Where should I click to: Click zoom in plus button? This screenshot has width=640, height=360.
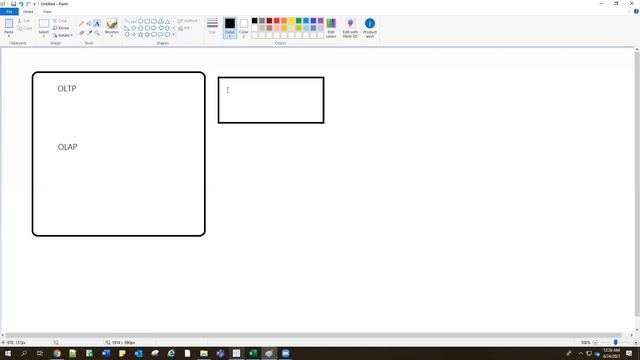pos(636,342)
